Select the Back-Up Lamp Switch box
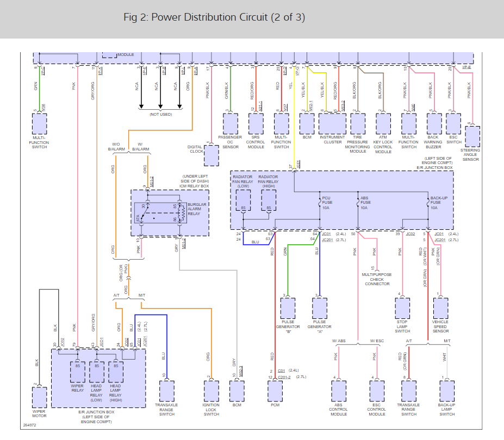Image resolution: width=504 pixels, height=440 pixels. point(447,391)
